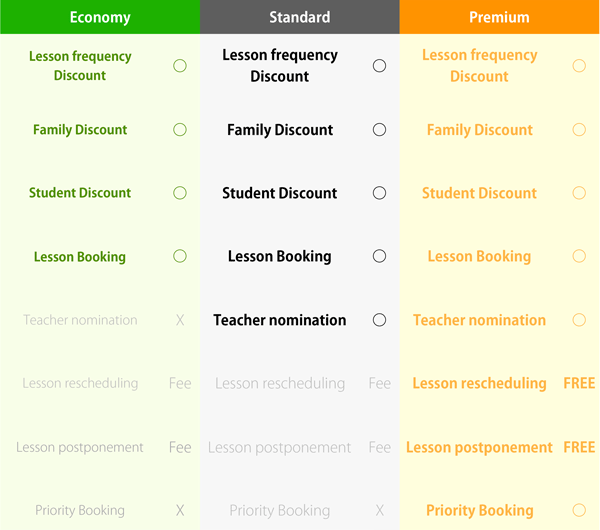This screenshot has height=530, width=600.
Task: Click the Economy Teacher nomination X mark
Action: [x=180, y=320]
